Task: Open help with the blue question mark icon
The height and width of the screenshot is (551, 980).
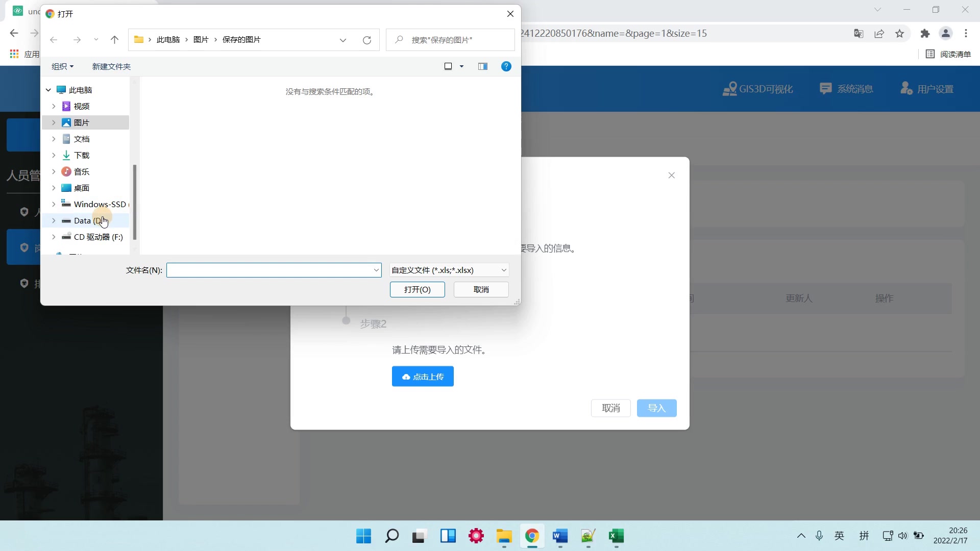Action: (x=506, y=66)
